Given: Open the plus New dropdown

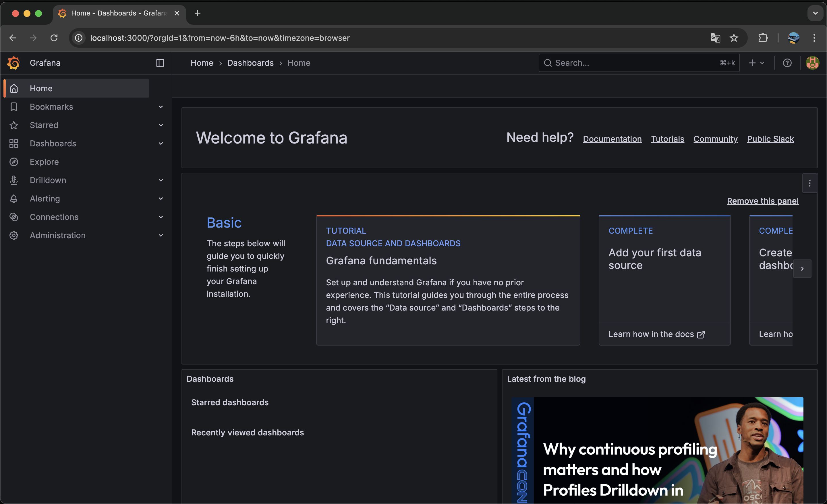Looking at the screenshot, I should pyautogui.click(x=757, y=63).
